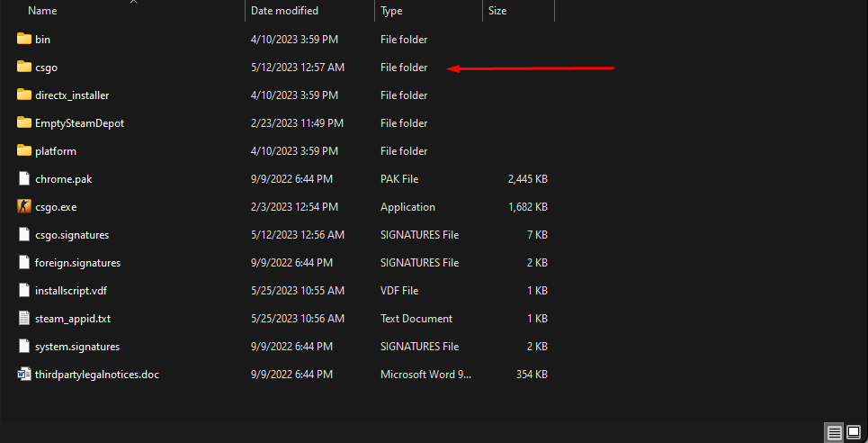Screen dimensions: 868x443
Task: Click the foreign.signatures file icon
Action: (24, 263)
